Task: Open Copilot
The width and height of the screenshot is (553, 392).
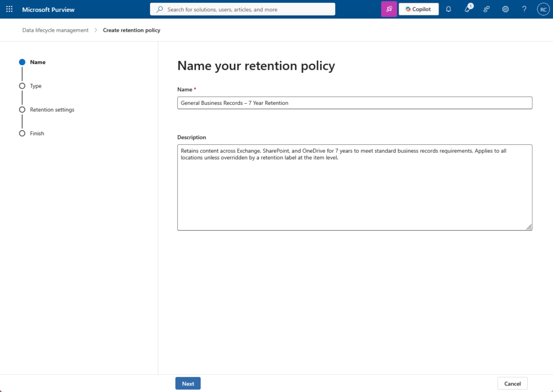Action: click(x=419, y=9)
